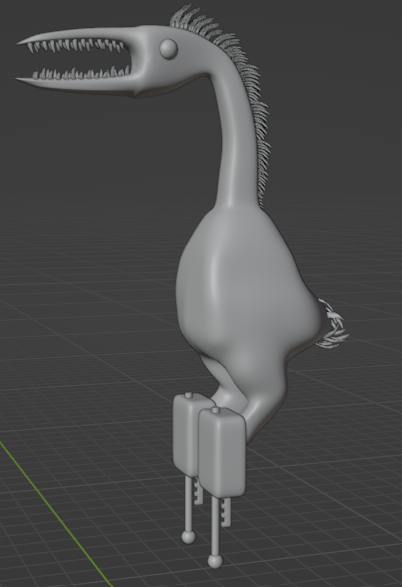Select the front box-shaped leg casing
This screenshot has width=402, height=587.
(x=222, y=453)
